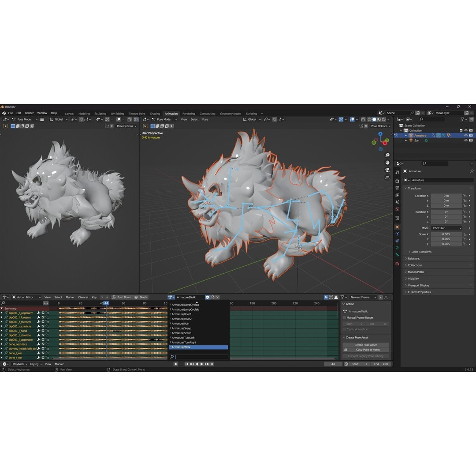The image size is (476, 476).
Task: Click the zoom magnifier gizmo in viewport
Action: pos(387,155)
